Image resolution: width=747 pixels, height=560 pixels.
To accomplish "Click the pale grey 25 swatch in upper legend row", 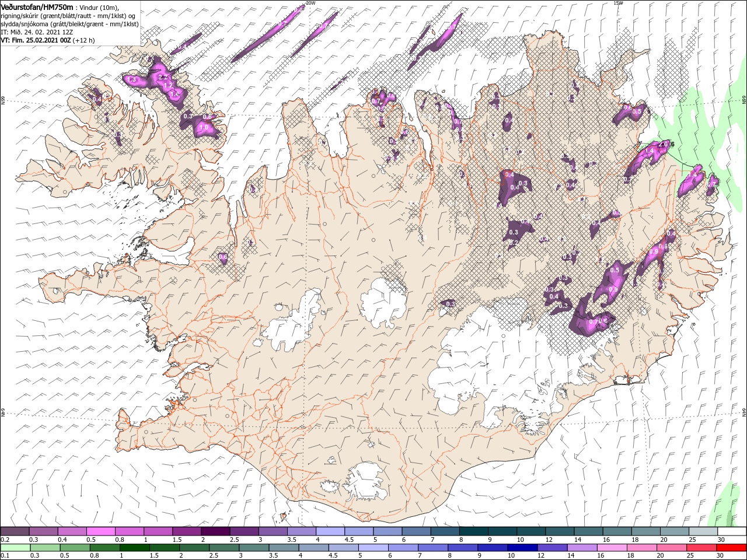I will [x=703, y=531].
